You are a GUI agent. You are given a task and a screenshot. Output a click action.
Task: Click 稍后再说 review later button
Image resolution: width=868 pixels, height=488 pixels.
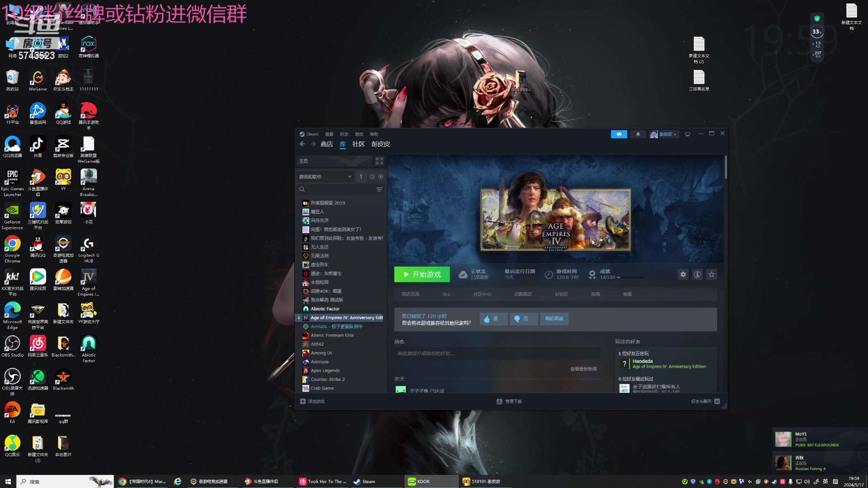pyautogui.click(x=554, y=319)
